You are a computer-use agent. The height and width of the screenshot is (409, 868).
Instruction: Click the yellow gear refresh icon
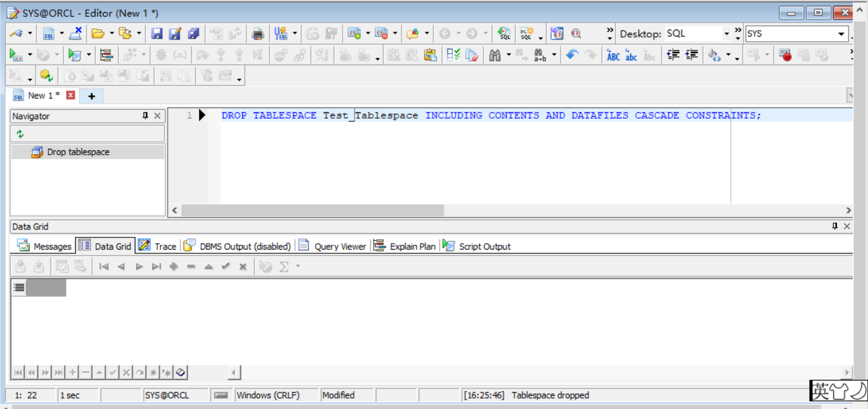tap(46, 76)
